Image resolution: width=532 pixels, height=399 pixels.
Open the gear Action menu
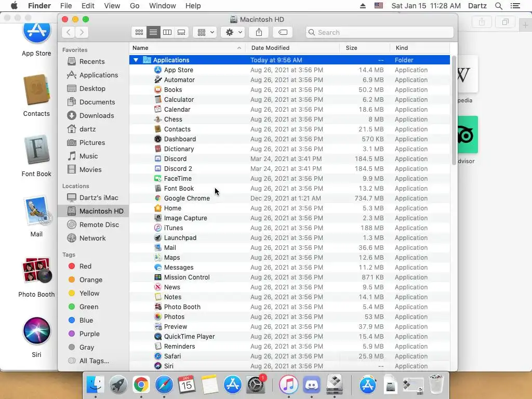pos(233,32)
